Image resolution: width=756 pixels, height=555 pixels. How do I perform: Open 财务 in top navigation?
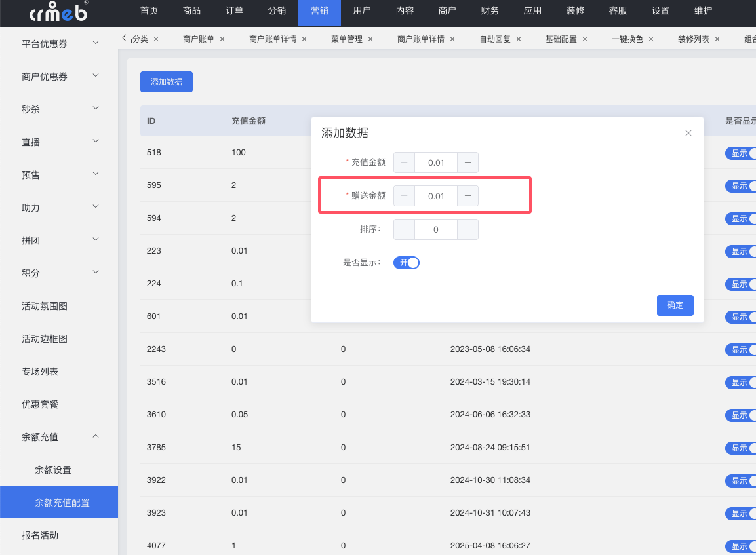490,10
